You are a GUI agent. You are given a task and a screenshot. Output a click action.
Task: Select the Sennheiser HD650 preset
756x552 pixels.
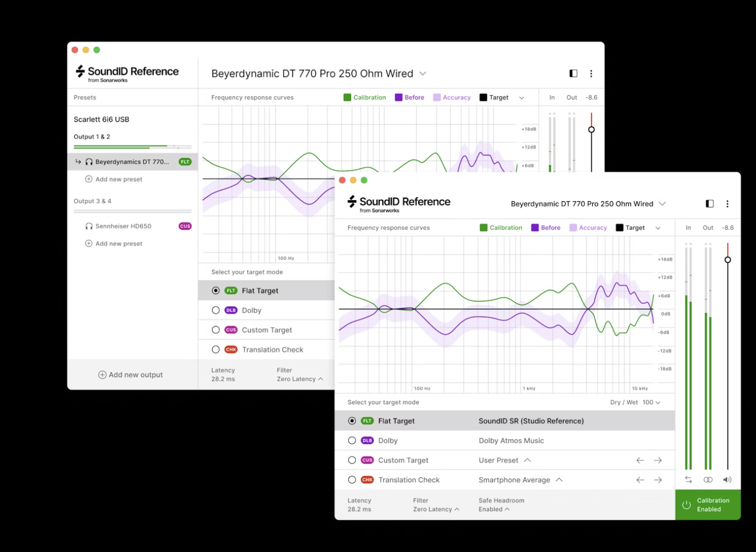pyautogui.click(x=123, y=226)
